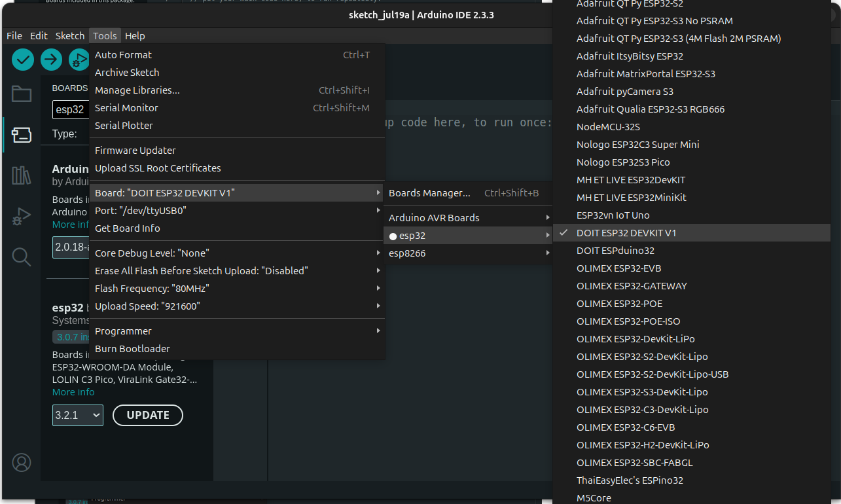Select Adafruit MatrixPortal ESP32-S3 board
This screenshot has height=504, width=841.
click(x=691, y=74)
